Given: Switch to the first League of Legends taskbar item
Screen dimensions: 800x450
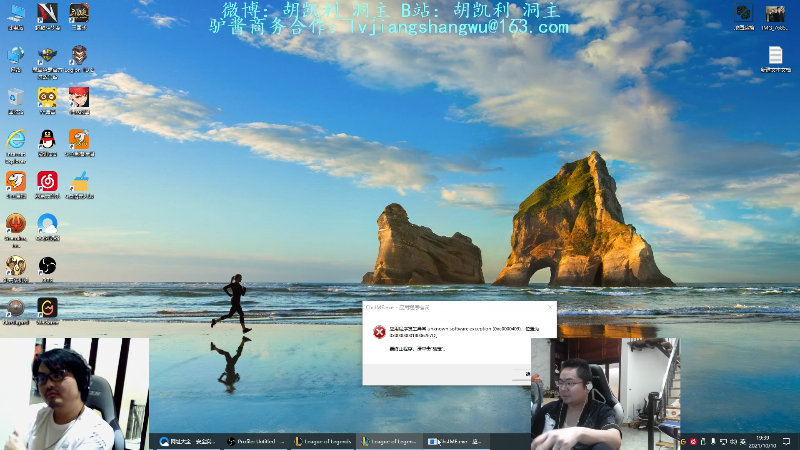Looking at the screenshot, I should [323, 441].
